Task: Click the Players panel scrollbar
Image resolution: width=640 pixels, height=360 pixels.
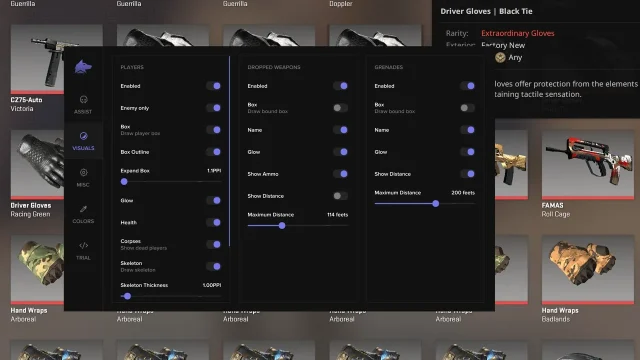Action: coord(229,151)
